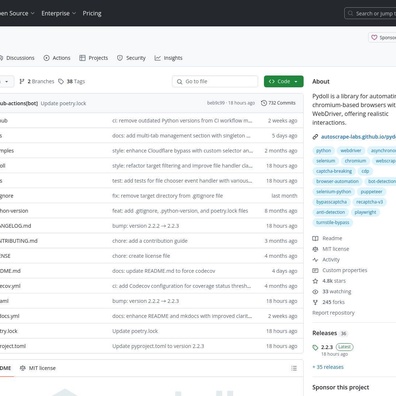Viewport: 396px width, 396px height.
Task: Click the Custom properties icon
Action: (315, 270)
